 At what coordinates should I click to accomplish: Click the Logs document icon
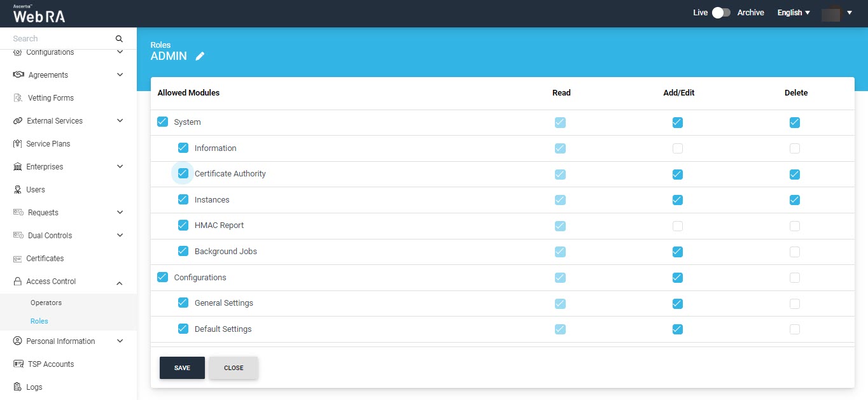(x=18, y=387)
